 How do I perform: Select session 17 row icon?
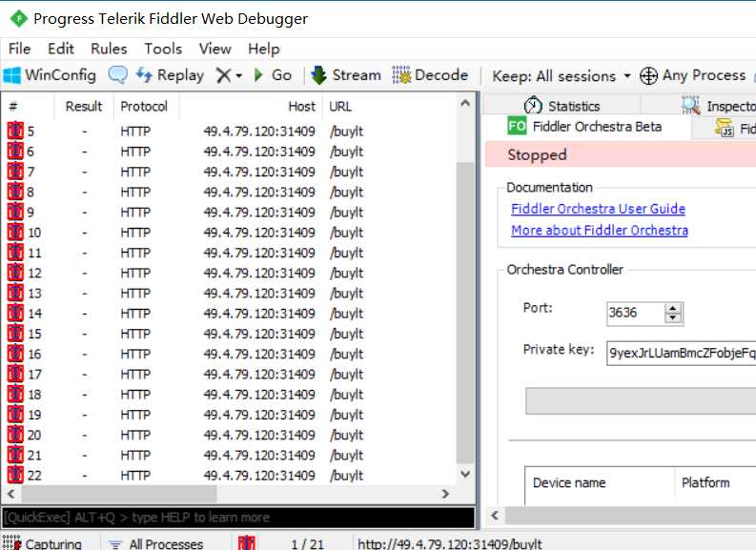coord(15,374)
